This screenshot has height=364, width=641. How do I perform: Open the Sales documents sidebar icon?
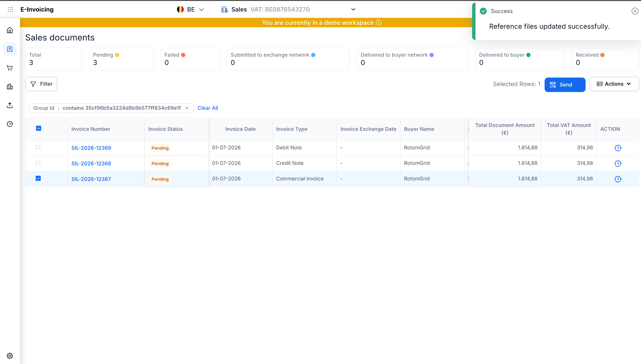(x=10, y=49)
